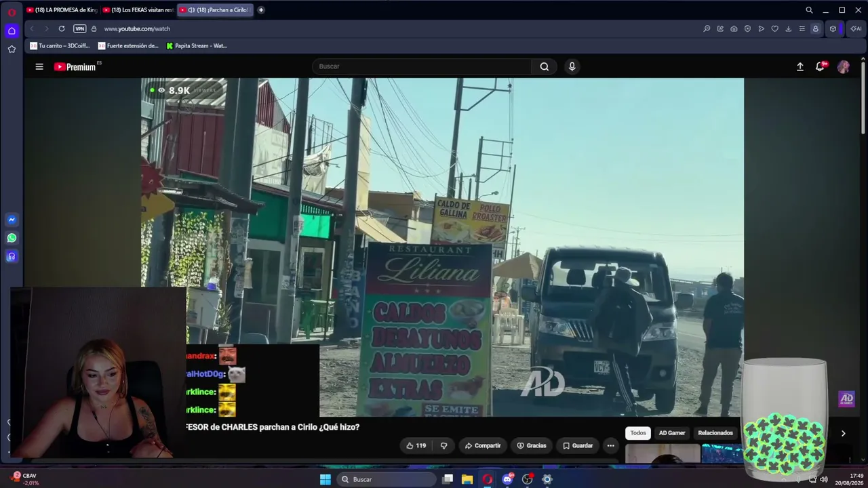
Task: Switch to the Los FEKAS visitan tab
Action: click(x=138, y=10)
